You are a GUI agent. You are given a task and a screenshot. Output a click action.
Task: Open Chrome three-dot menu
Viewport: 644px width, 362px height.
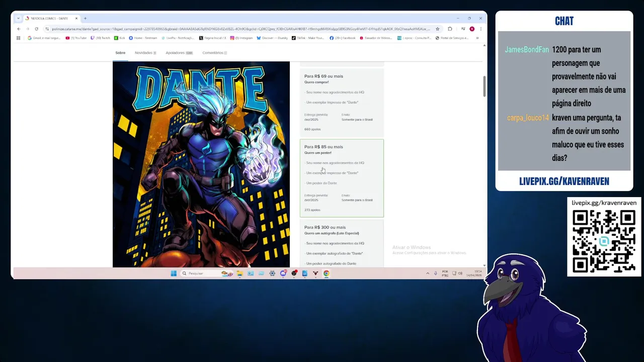coord(480,29)
